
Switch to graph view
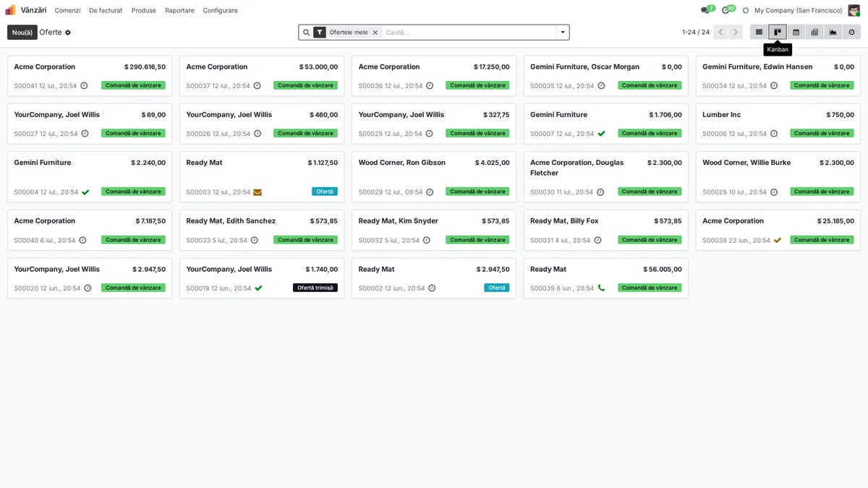click(x=833, y=33)
